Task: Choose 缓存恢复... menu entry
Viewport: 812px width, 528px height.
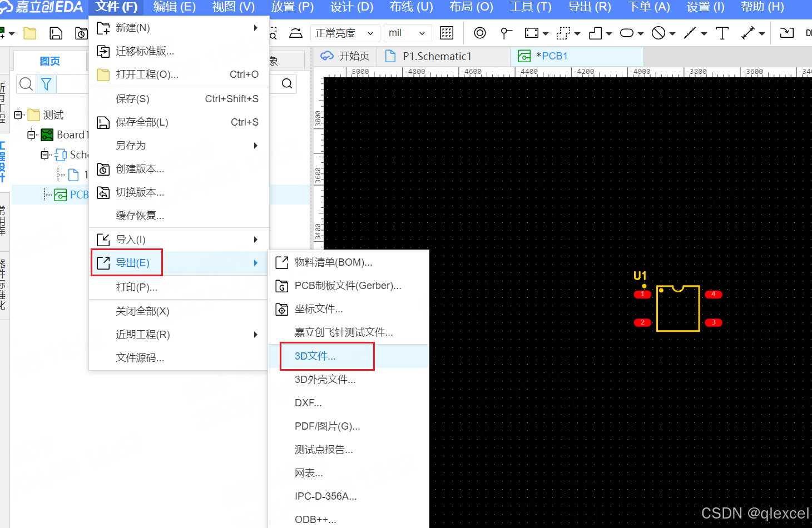Action: [179, 216]
